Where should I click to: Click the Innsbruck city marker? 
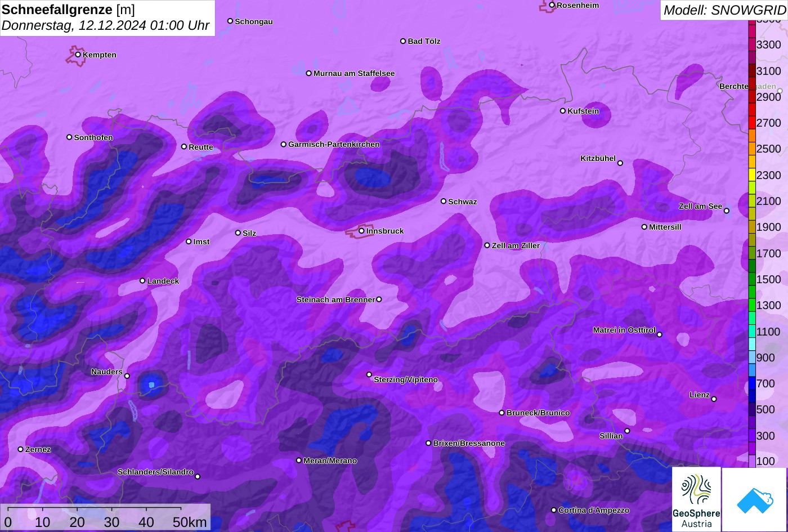(361, 231)
